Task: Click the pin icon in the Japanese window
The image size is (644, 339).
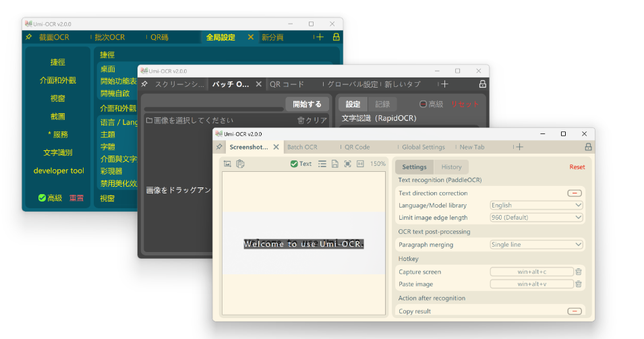Action: [144, 84]
